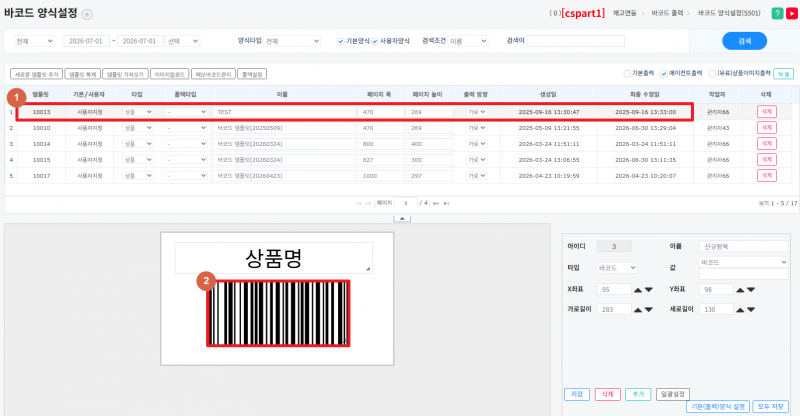The width and height of the screenshot is (800, 416).
Task: Increase 가로길이 with the up arrow
Action: click(638, 310)
